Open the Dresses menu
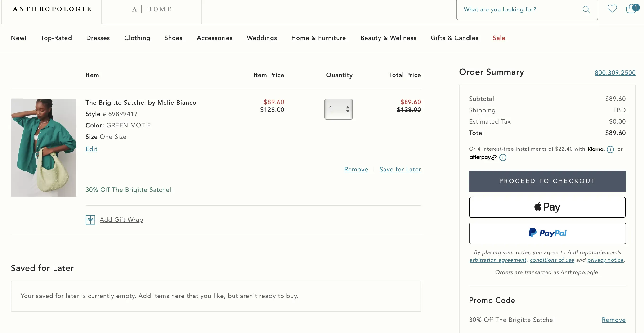644x333 pixels. (x=98, y=38)
